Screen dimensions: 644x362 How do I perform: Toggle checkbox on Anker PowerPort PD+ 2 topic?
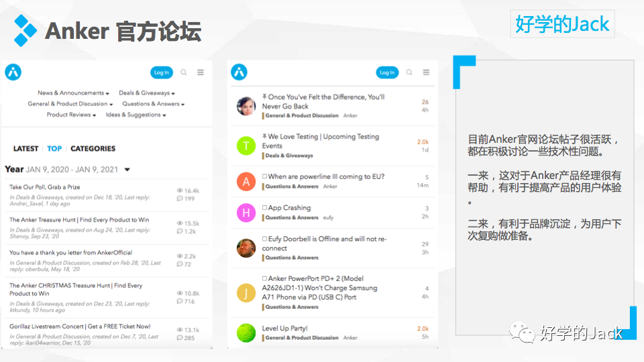click(x=264, y=278)
